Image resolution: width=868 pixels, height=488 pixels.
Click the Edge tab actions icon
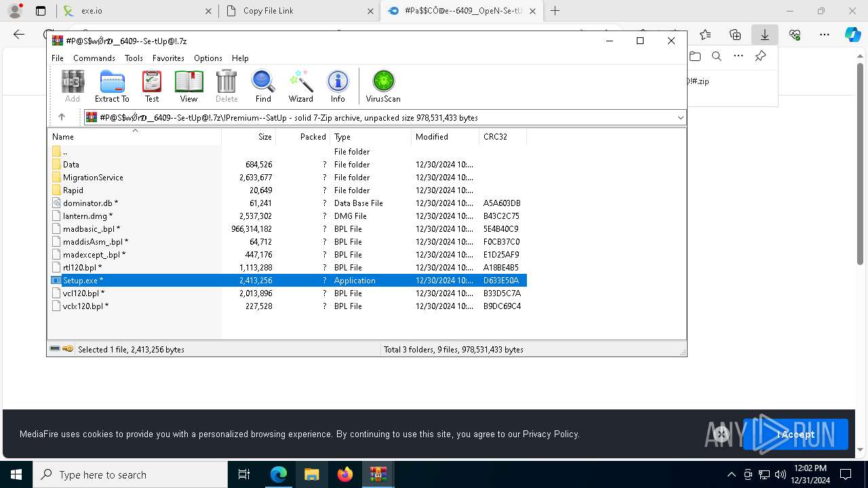[41, 11]
